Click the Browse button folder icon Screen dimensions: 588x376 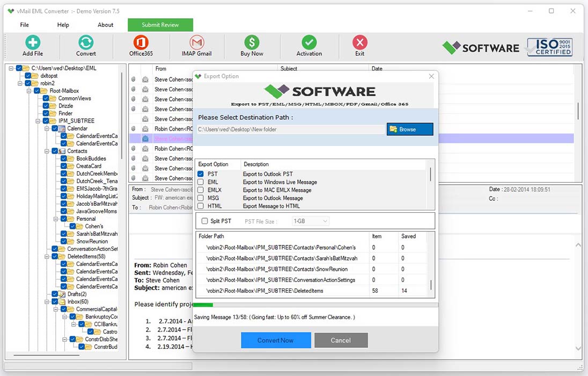(x=393, y=129)
